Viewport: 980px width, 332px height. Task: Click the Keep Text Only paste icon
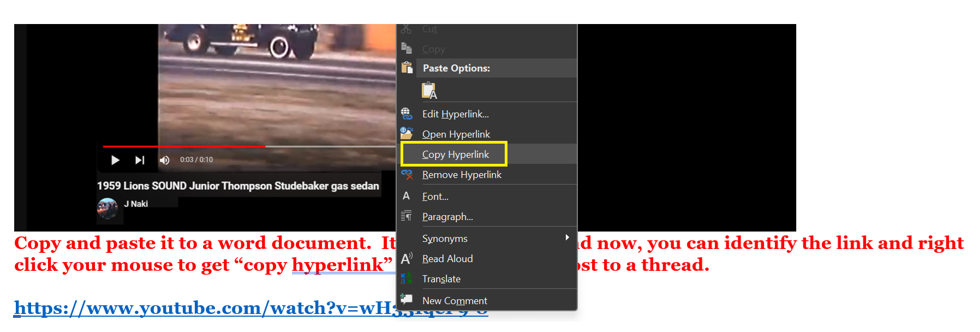pyautogui.click(x=429, y=91)
